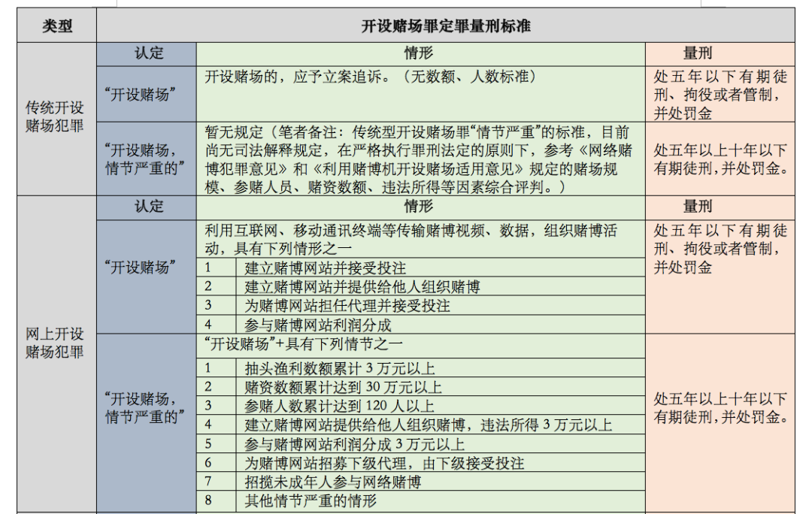The height and width of the screenshot is (514, 812).
Task: Click the "网上开设赌场犯罪" type cell
Action: [56, 343]
